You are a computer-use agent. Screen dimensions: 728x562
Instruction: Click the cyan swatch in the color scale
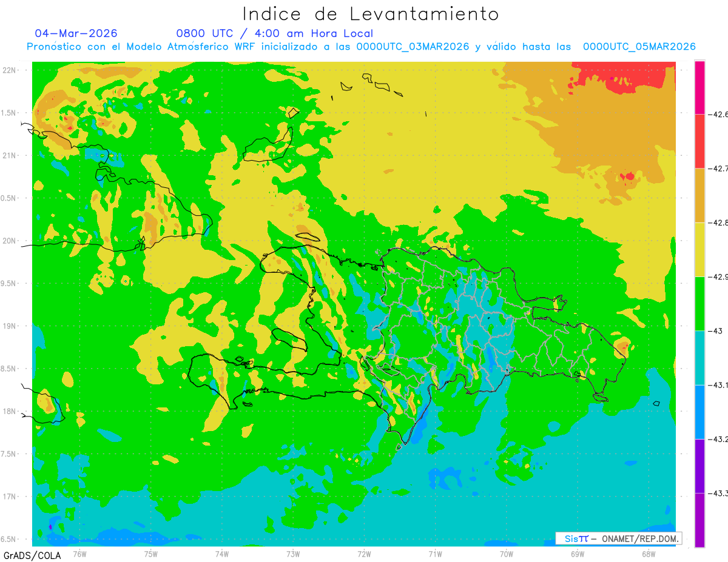point(699,358)
